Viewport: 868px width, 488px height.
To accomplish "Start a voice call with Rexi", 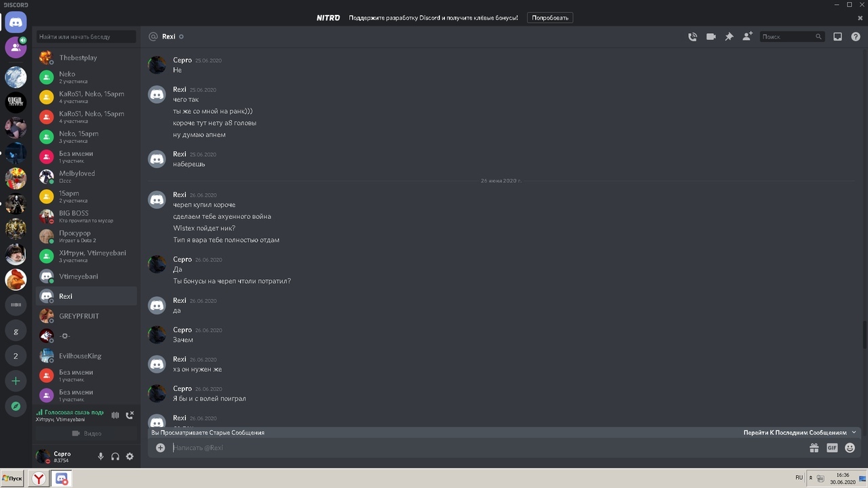I will pyautogui.click(x=692, y=37).
